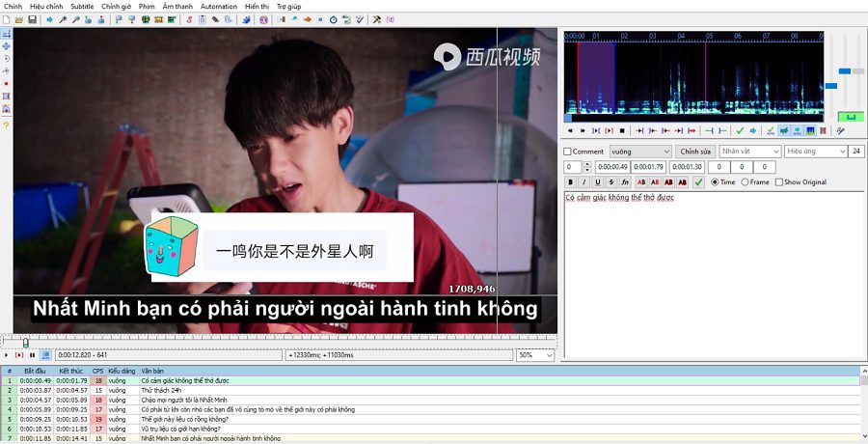The height and width of the screenshot is (444, 868).
Task: Tick the Show Original checkbox
Action: click(x=779, y=181)
